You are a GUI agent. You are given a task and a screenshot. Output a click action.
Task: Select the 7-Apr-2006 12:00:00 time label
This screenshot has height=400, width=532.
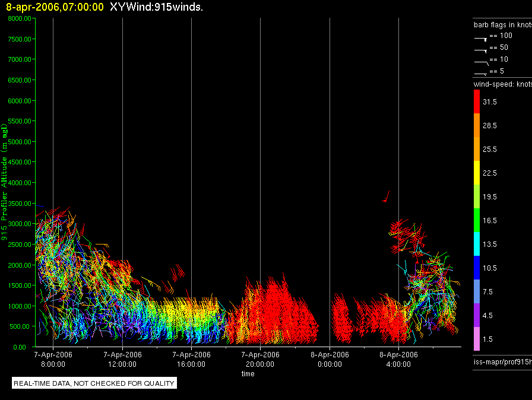(x=122, y=359)
